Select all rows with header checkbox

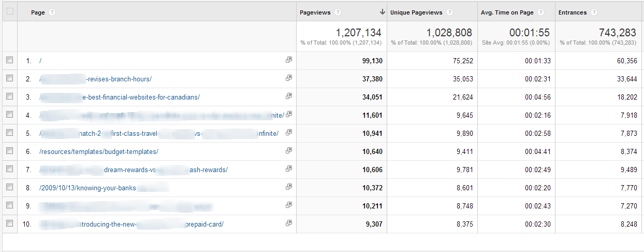9,12
